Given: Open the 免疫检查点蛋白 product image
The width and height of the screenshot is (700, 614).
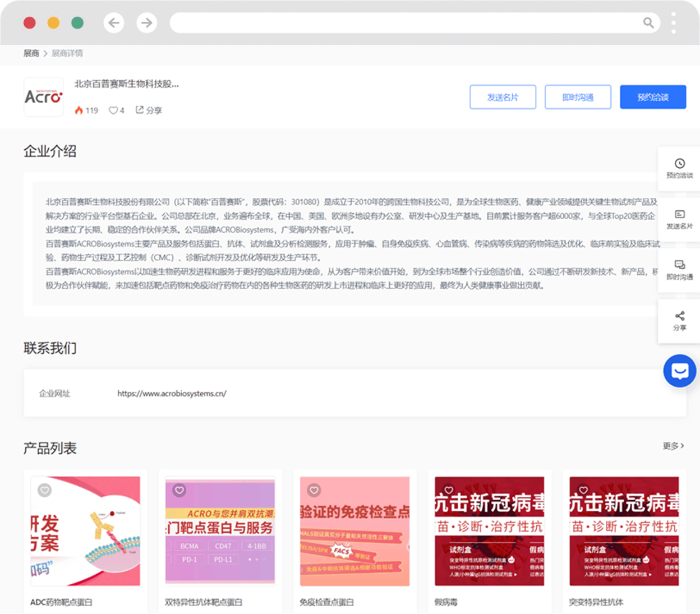Looking at the screenshot, I should [354, 531].
